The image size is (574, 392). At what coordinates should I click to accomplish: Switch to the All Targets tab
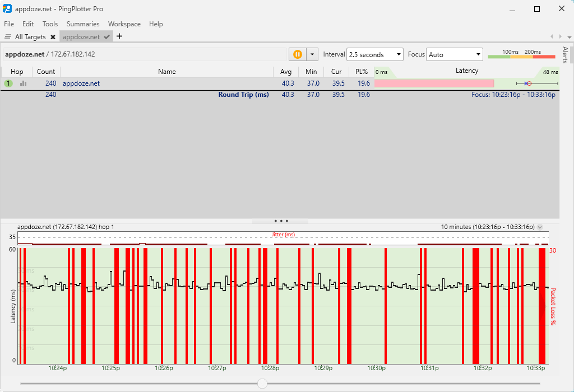click(30, 37)
